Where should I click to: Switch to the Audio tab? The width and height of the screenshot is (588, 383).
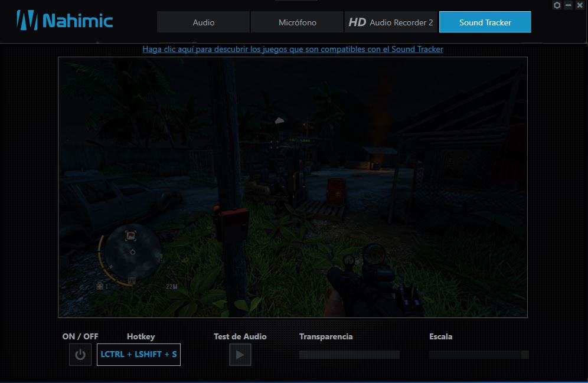(x=203, y=22)
